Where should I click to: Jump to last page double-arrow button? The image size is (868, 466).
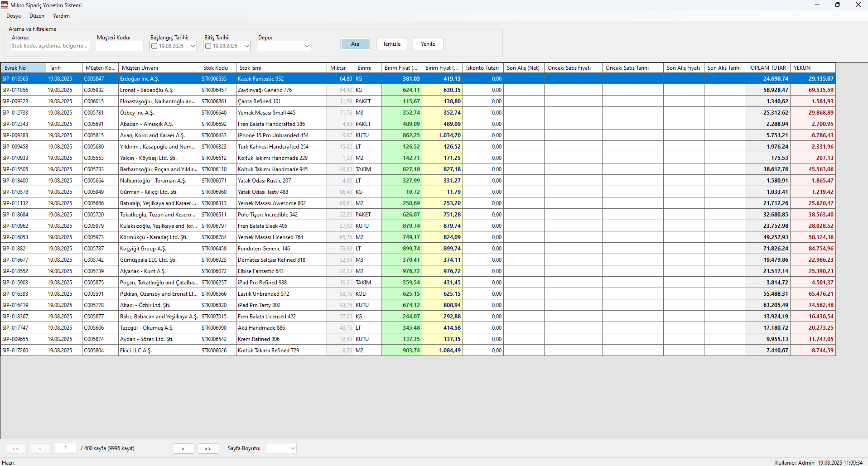tap(208, 448)
